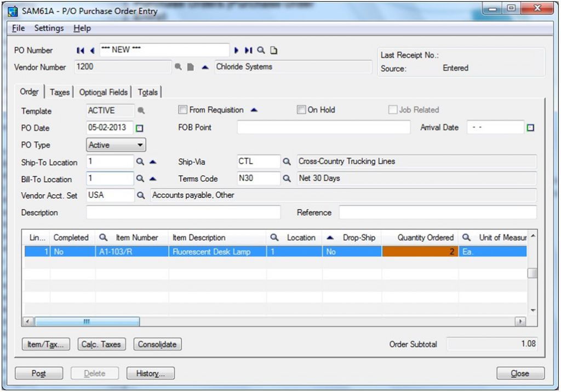The width and height of the screenshot is (561, 392).
Task: Enable the From Requisition checkbox
Action: (x=182, y=109)
